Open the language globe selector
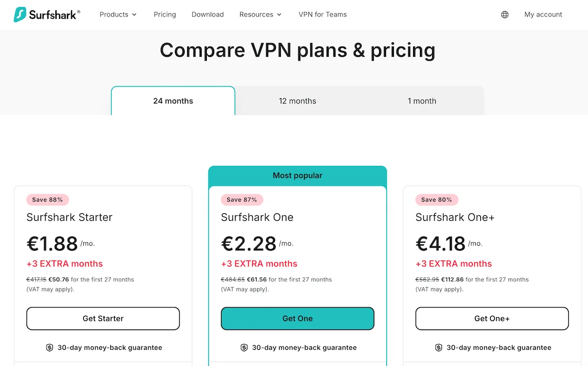 point(505,15)
